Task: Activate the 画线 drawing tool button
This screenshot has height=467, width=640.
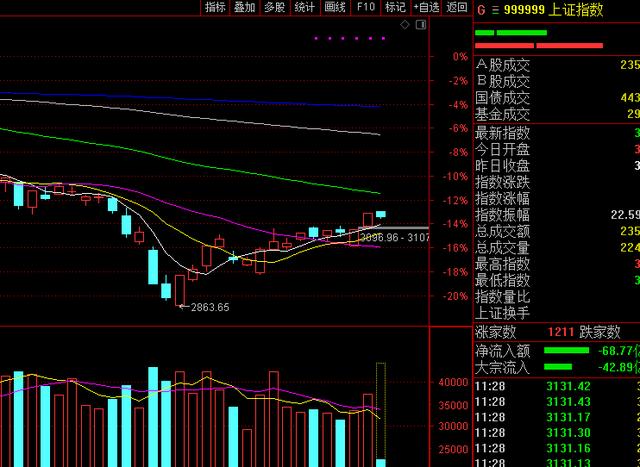Action: pyautogui.click(x=335, y=7)
